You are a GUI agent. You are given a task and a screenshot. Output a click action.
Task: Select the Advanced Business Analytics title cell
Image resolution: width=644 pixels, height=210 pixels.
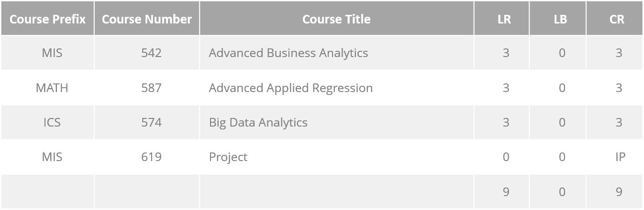(x=336, y=53)
